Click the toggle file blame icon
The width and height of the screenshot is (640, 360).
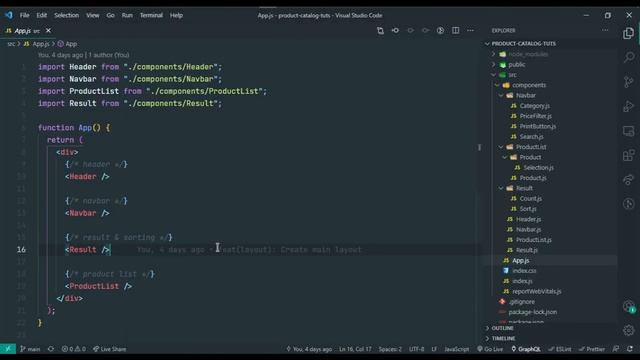click(x=440, y=31)
